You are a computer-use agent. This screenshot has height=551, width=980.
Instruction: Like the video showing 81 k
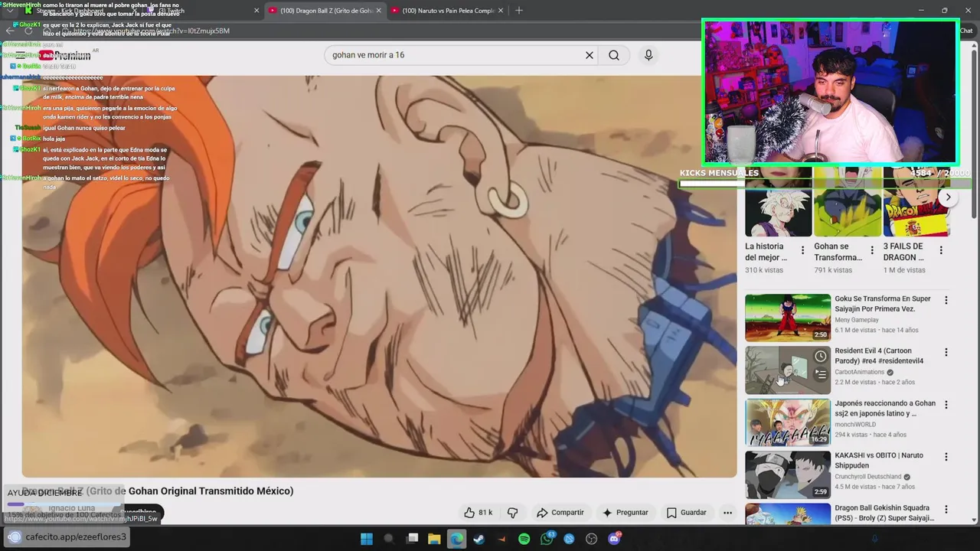[x=478, y=513]
